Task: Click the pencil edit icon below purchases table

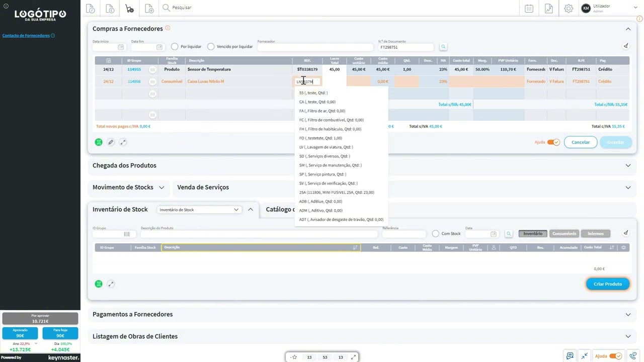Action: [x=111, y=142]
